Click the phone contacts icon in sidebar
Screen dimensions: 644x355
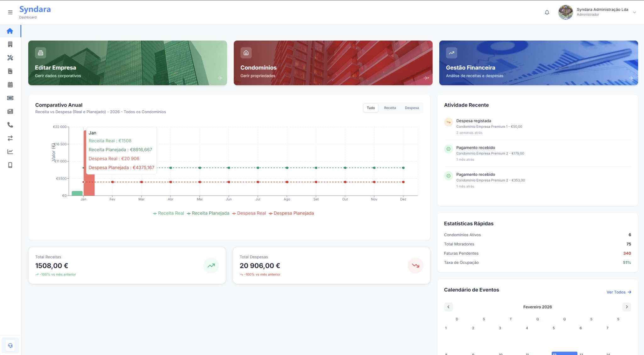click(x=10, y=125)
